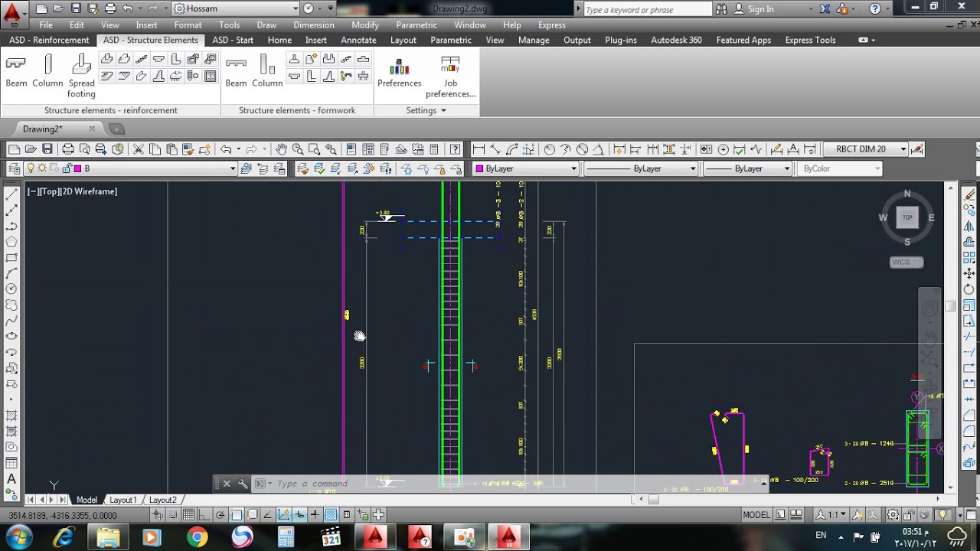Select the Aligned dimension tool
Screen dimensions: 980x551
point(495,149)
